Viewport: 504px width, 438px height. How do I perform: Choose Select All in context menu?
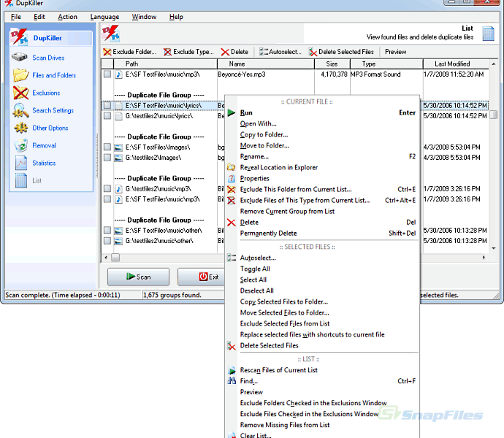(x=322, y=280)
